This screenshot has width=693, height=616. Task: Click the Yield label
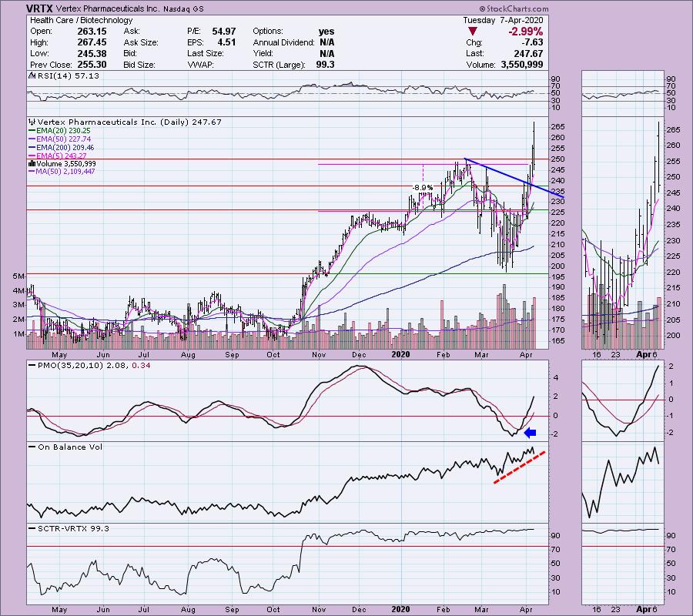coord(263,53)
